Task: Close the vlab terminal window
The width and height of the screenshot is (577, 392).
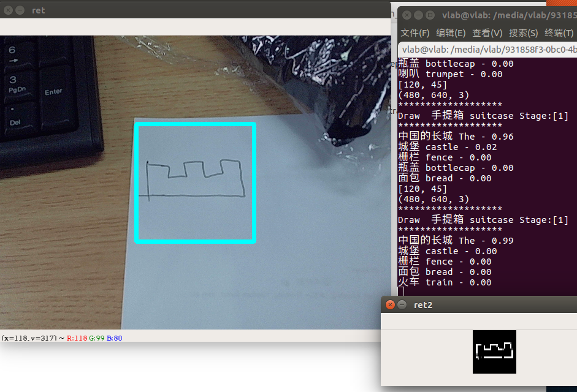Action: 407,15
